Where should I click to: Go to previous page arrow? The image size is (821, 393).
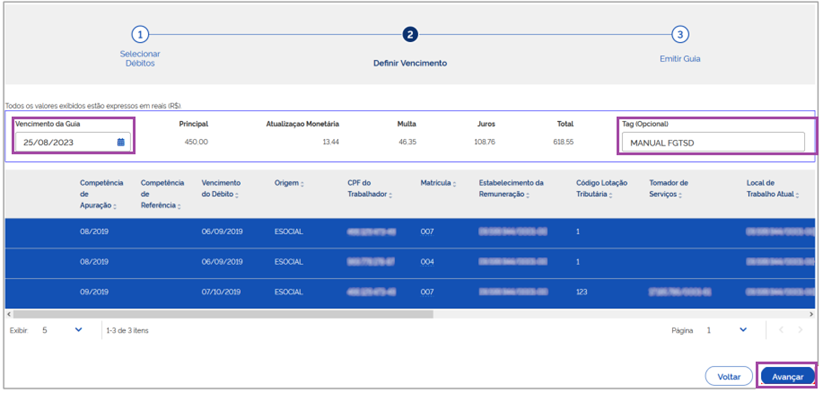pos(781,330)
